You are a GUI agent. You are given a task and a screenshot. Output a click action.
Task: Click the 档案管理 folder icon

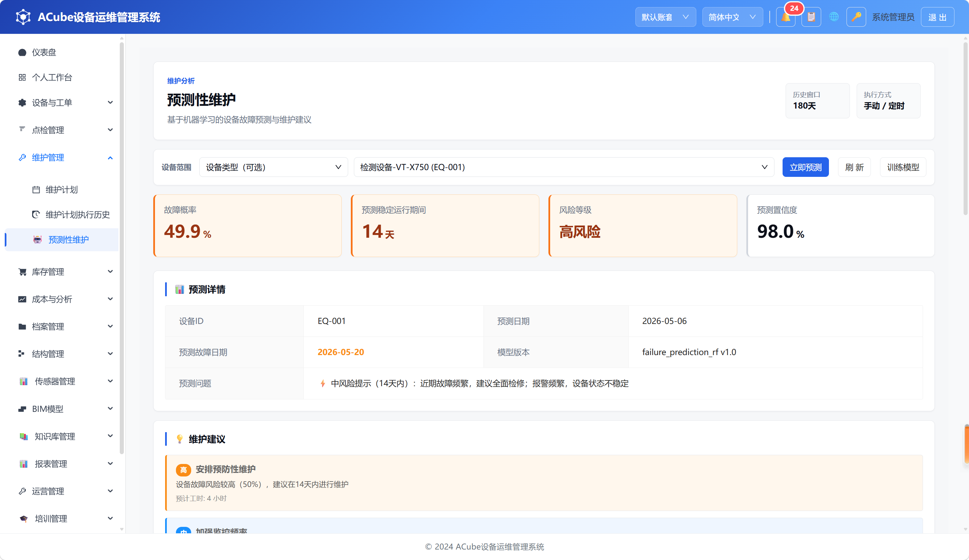22,326
